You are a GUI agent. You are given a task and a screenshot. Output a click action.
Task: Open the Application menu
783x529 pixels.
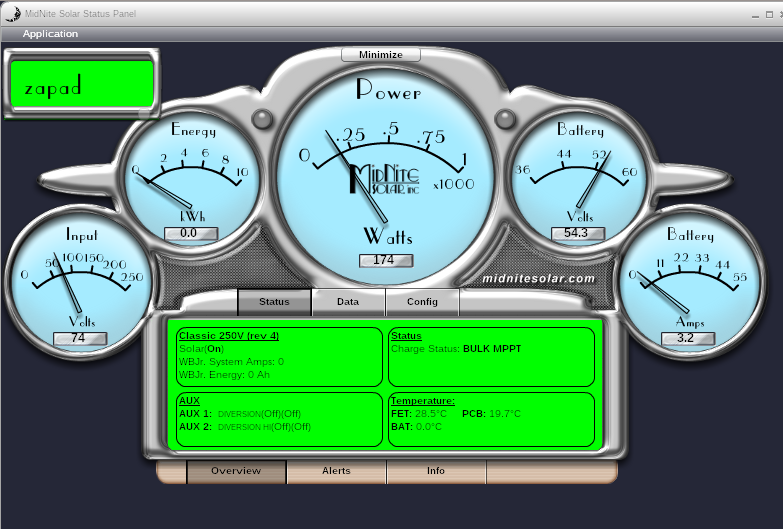[x=50, y=33]
